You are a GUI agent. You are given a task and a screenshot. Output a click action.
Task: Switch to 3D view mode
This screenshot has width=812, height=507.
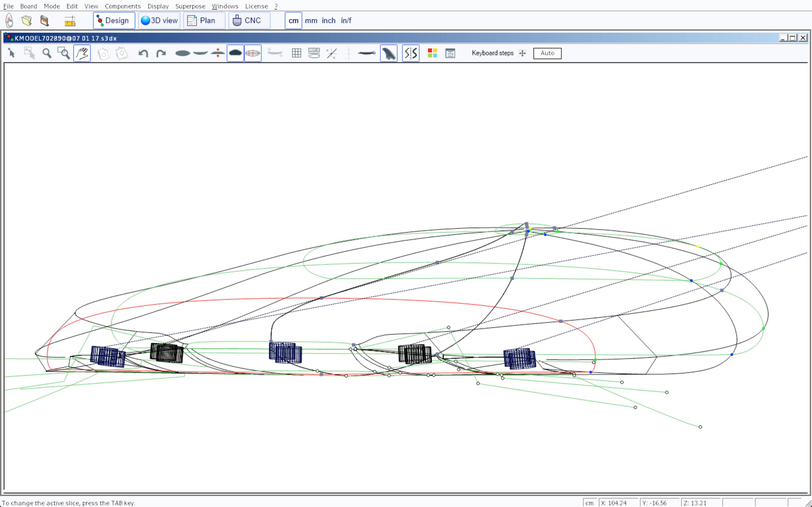tap(159, 21)
